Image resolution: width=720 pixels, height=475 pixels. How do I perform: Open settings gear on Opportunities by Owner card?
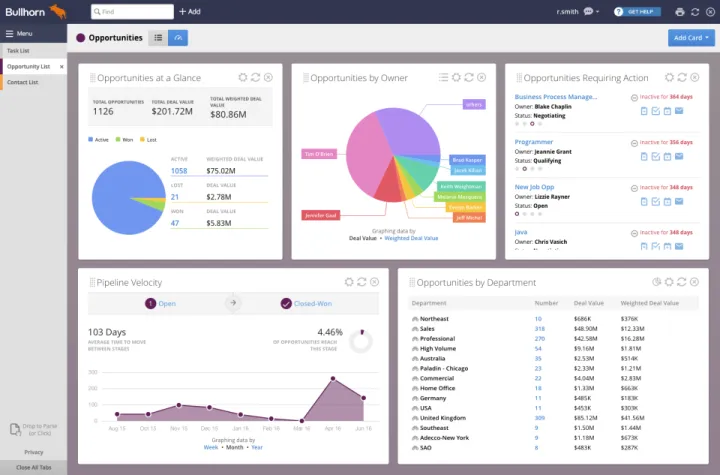pos(456,77)
